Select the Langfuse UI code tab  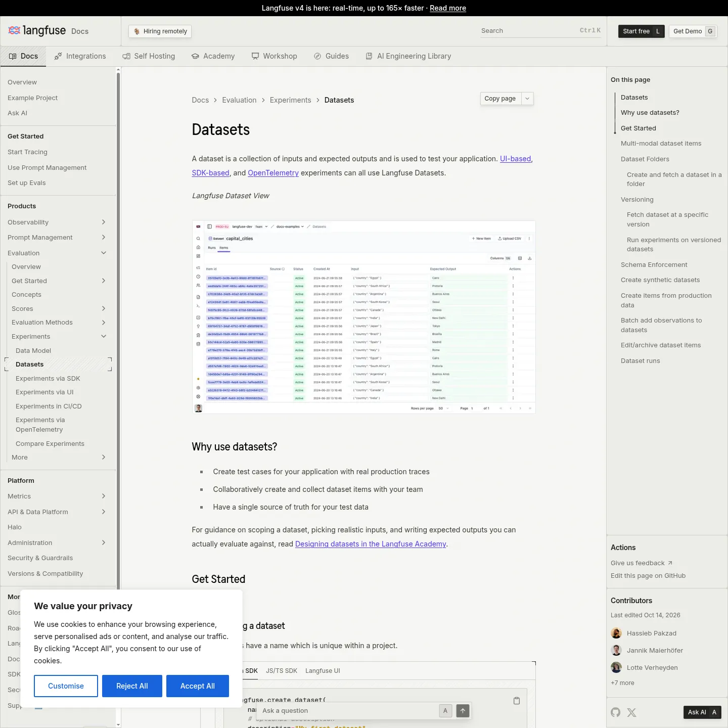pyautogui.click(x=323, y=671)
